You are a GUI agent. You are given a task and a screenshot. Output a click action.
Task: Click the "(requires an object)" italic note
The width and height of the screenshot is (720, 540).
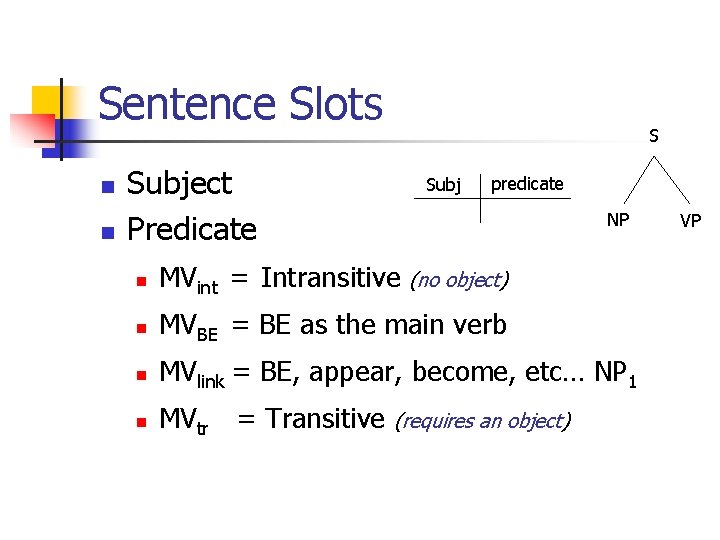[x=483, y=421]
